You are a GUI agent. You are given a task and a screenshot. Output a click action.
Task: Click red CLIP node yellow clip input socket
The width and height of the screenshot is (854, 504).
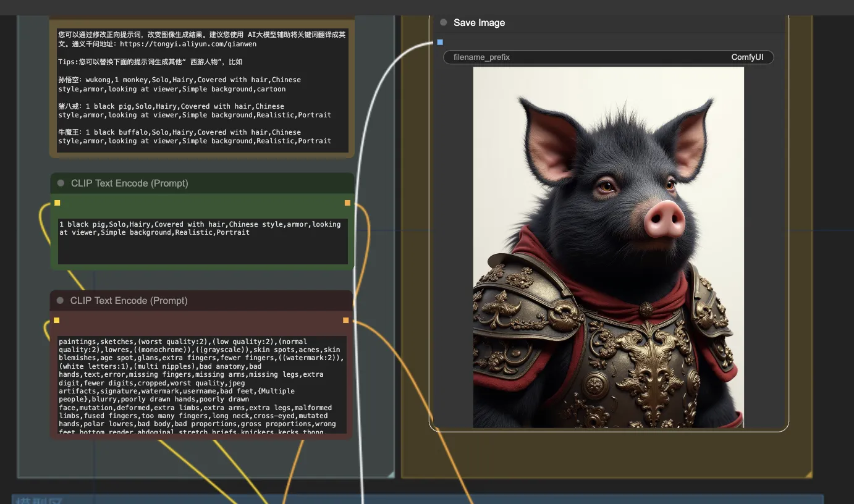click(x=56, y=320)
